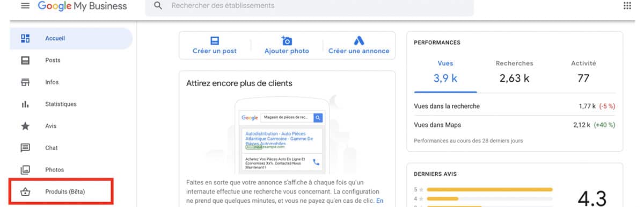Viewport: 644px width, 207px height.
Task: Click the 2,12 k (+40 %) value
Action: 594,125
